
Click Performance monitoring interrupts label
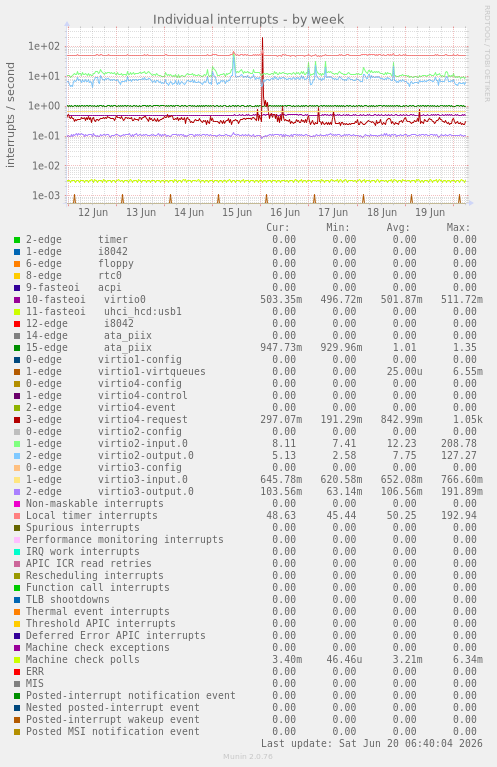click(x=125, y=540)
